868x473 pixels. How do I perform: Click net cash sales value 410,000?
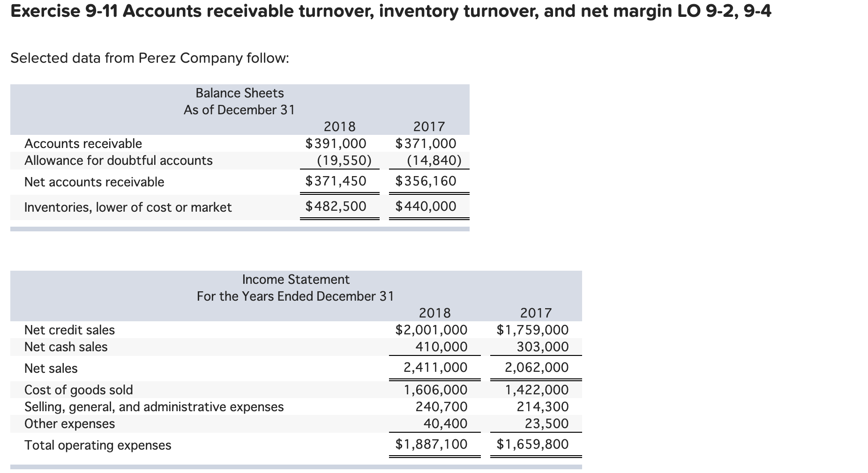pyautogui.click(x=441, y=347)
